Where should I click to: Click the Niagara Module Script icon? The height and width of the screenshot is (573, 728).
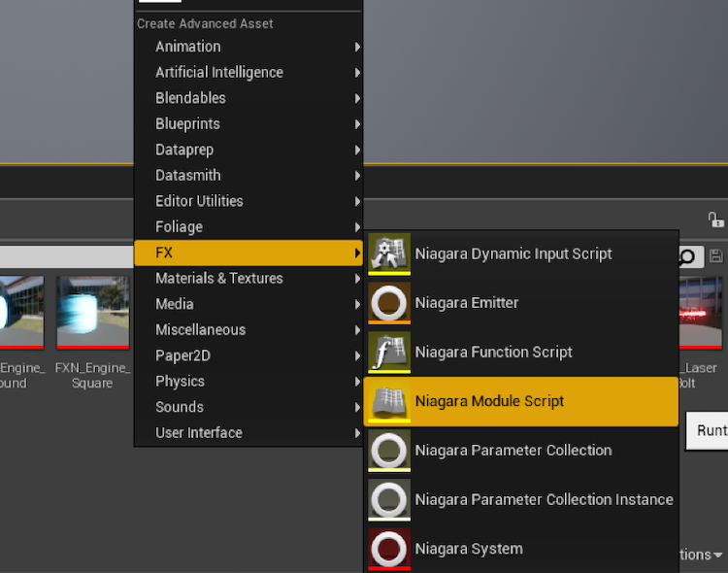(x=389, y=401)
